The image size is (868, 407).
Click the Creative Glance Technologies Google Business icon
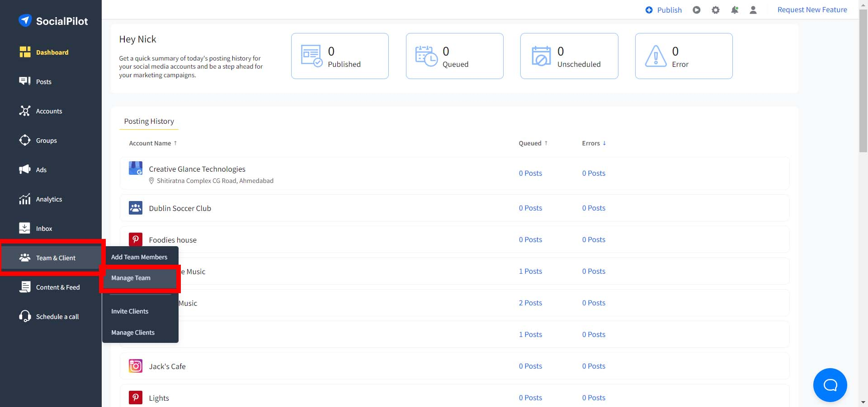136,168
